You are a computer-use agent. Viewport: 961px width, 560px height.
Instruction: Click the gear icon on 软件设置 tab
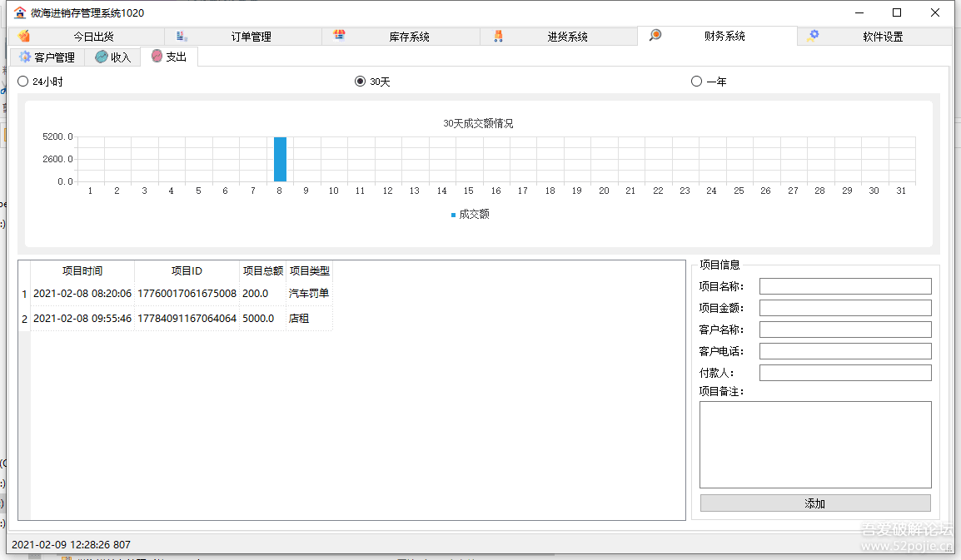point(814,35)
